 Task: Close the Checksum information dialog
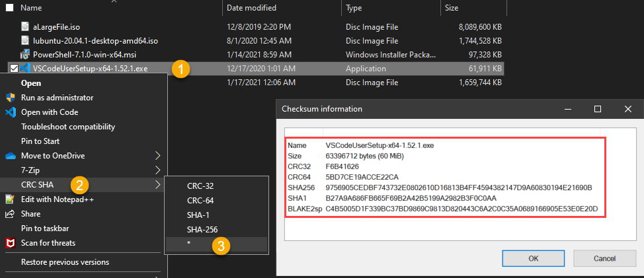click(627, 109)
